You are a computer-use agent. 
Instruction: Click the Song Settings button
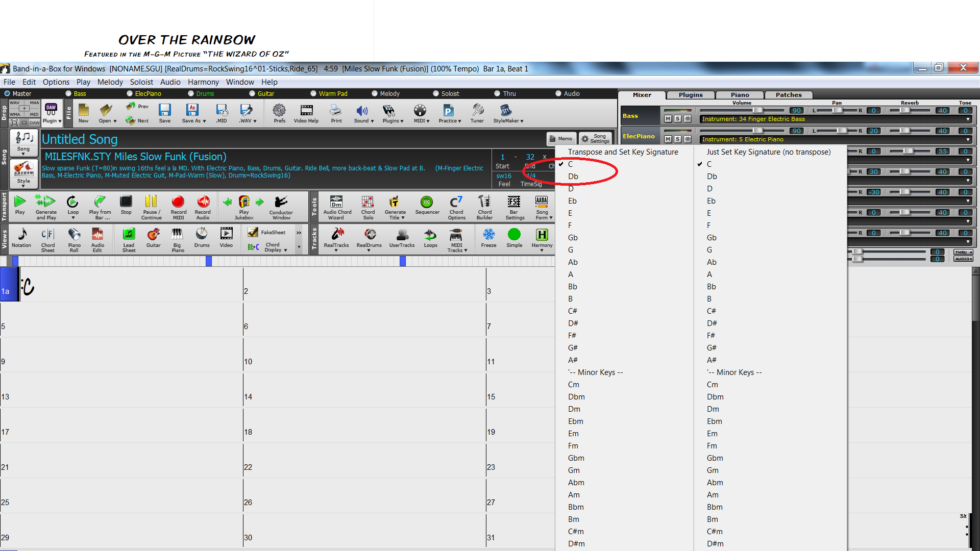click(x=595, y=139)
